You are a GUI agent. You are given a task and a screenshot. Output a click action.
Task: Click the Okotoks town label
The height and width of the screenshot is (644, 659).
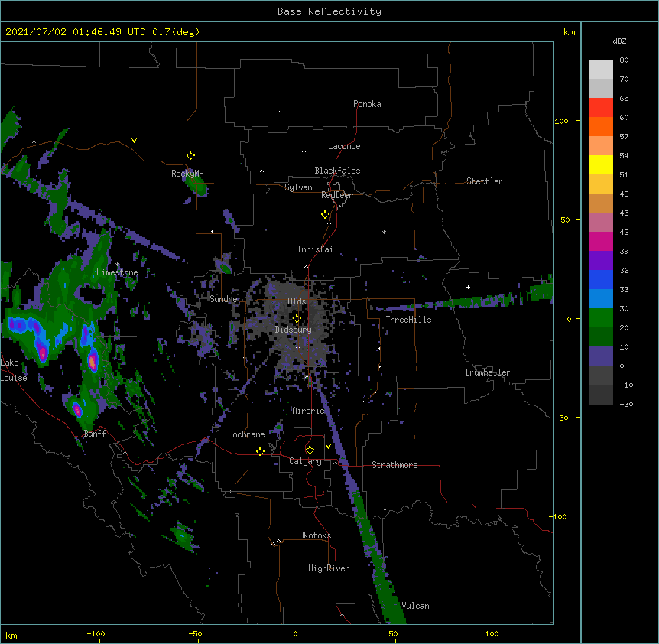[x=315, y=535]
